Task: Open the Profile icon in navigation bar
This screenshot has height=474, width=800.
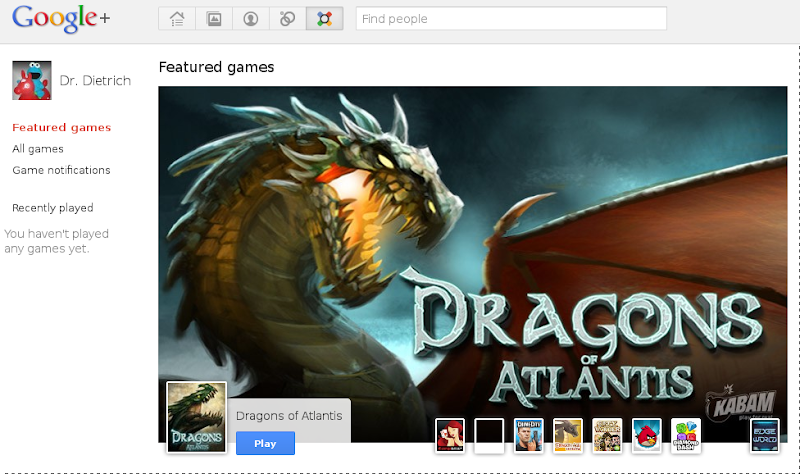Action: click(251, 19)
